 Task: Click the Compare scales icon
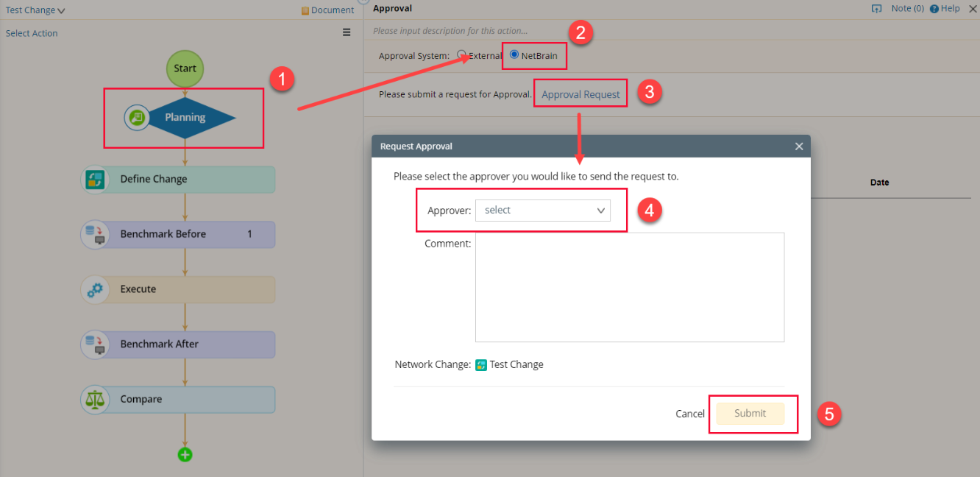(95, 400)
